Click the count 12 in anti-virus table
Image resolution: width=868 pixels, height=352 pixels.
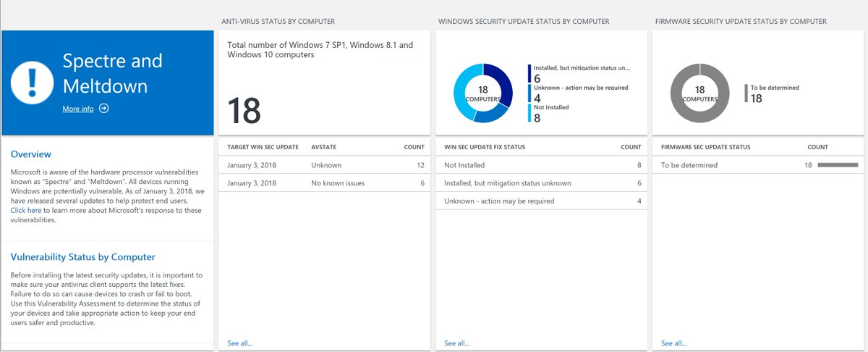click(x=420, y=165)
